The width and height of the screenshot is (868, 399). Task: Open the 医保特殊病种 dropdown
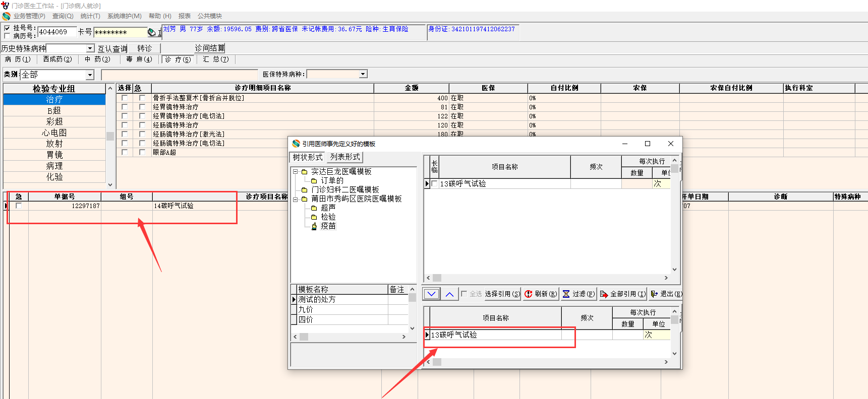[x=363, y=74]
